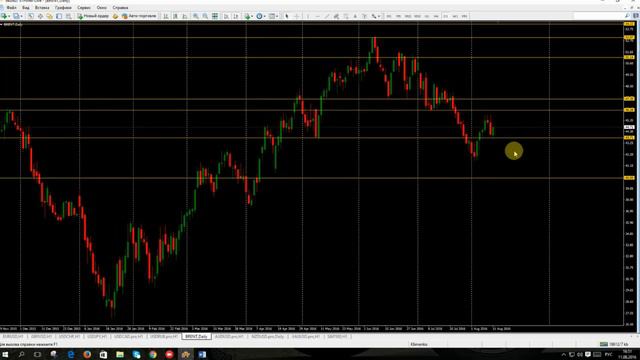Image resolution: width=640 pixels, height=360 pixels.
Task: Open the New Chart toolbar icon
Action: click(4, 16)
